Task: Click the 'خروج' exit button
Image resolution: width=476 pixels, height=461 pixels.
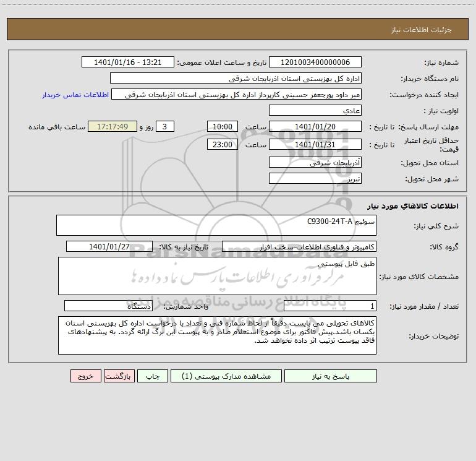Action: [x=85, y=376]
